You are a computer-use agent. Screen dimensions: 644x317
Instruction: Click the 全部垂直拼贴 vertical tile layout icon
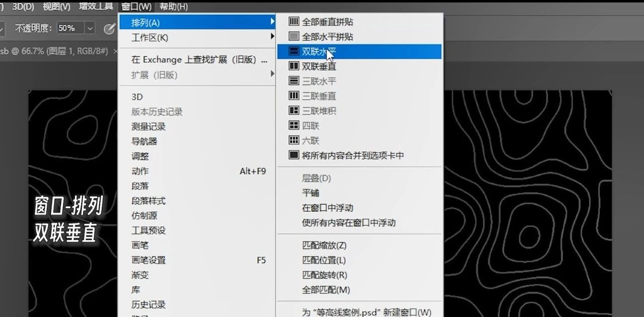click(x=294, y=21)
